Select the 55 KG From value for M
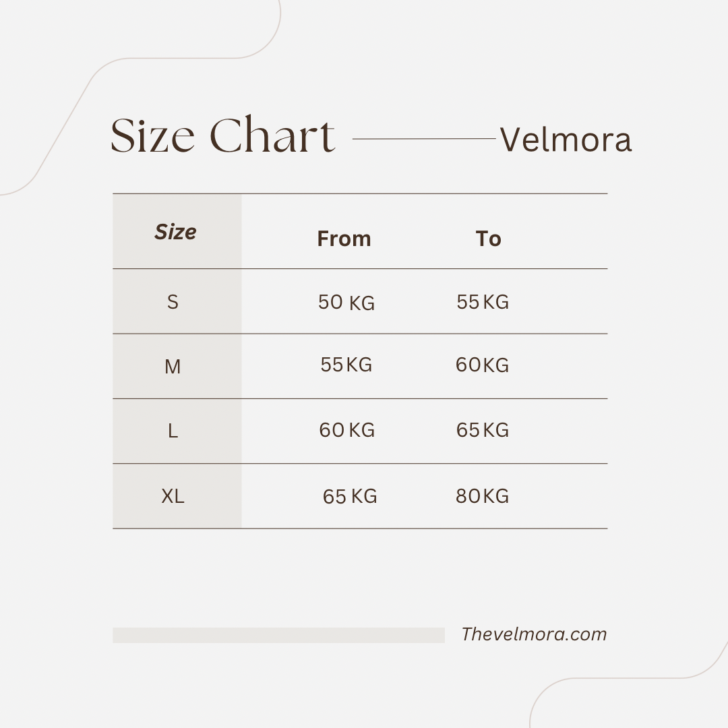 [346, 365]
